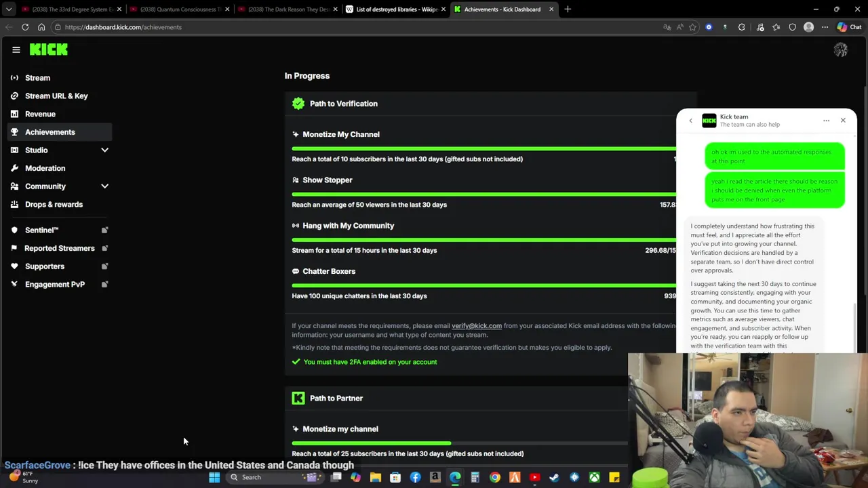Close the Achievements - Kick Dashboard tab
This screenshot has height=488, width=868.
(551, 9)
